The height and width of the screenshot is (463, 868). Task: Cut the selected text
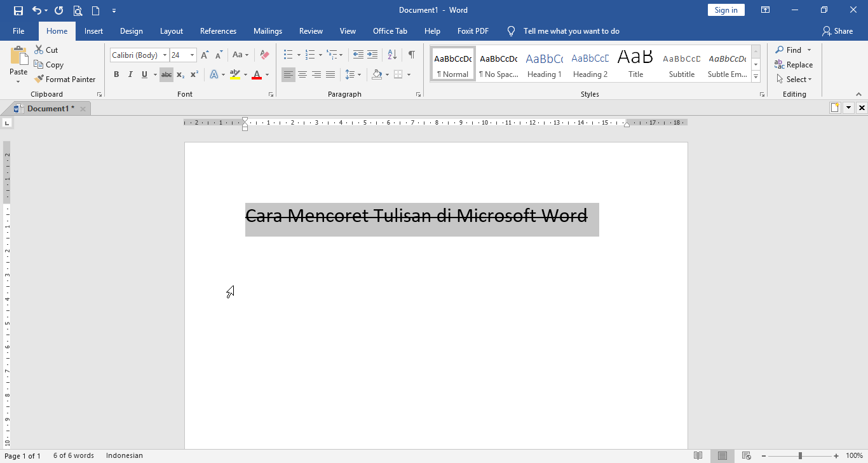click(x=46, y=50)
